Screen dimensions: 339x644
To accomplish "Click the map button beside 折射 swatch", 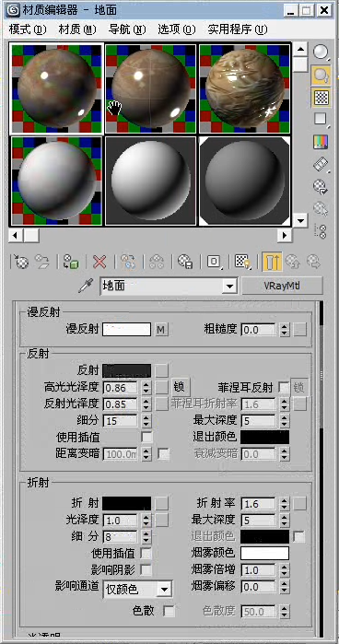I will (162, 503).
